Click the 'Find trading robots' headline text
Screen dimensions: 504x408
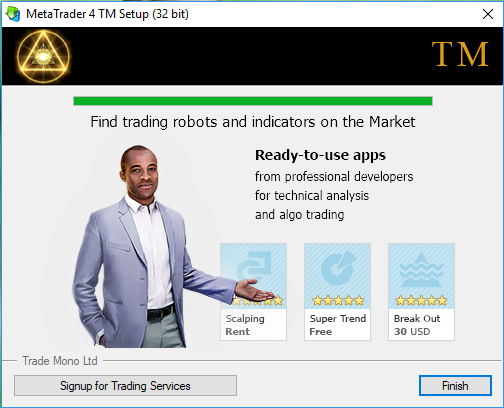(253, 122)
